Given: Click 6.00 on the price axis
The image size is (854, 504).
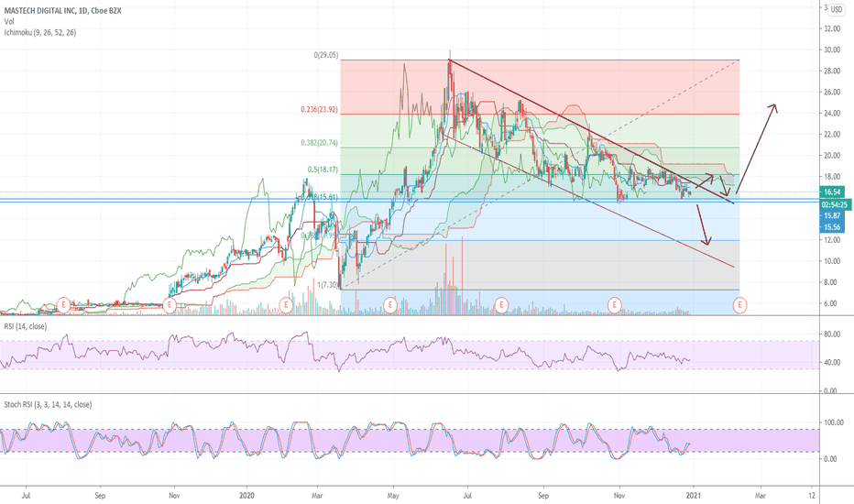Looking at the screenshot, I should [832, 303].
